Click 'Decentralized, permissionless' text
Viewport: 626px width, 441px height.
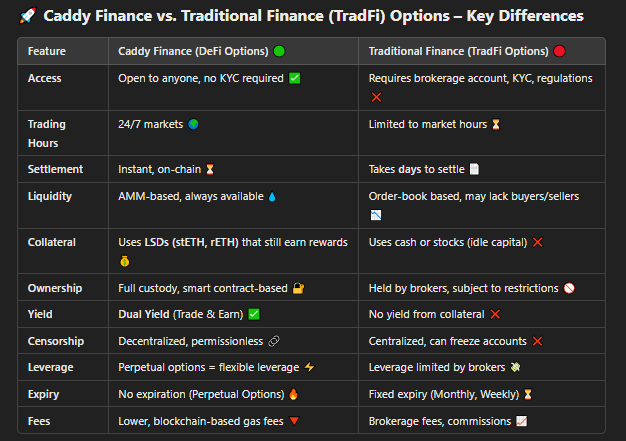coord(191,341)
